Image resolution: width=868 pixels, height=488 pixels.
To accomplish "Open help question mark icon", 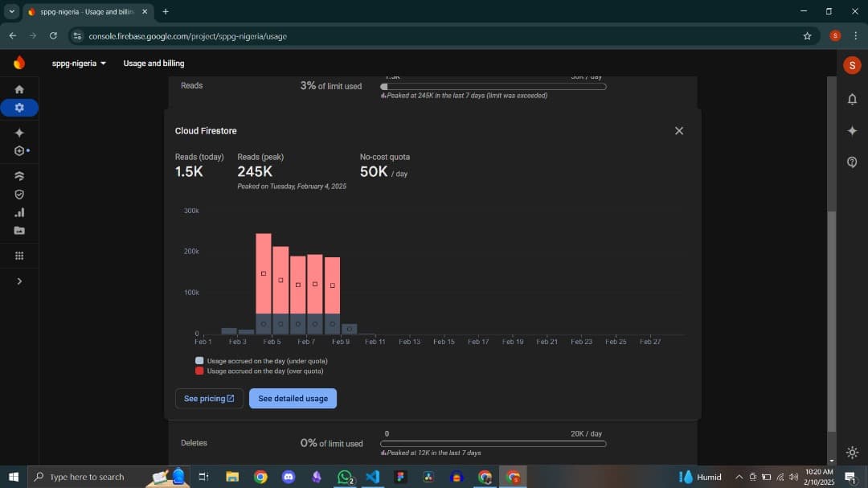I will point(852,162).
